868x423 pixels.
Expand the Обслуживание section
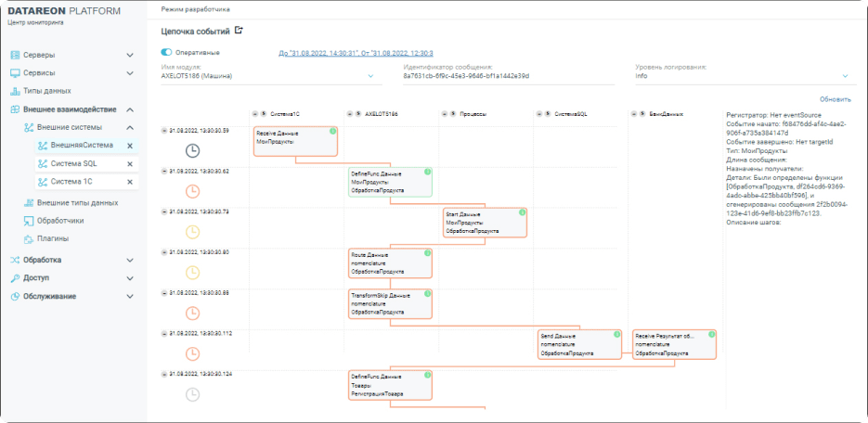tap(130, 296)
